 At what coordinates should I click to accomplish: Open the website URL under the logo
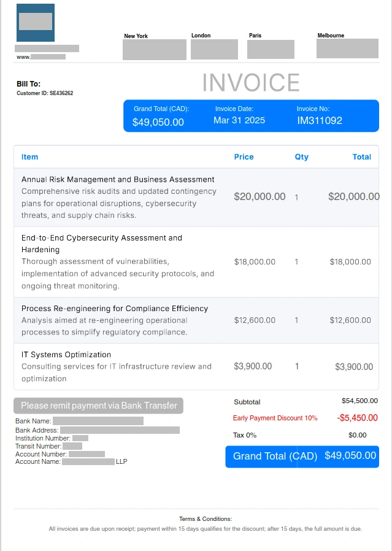(40, 57)
